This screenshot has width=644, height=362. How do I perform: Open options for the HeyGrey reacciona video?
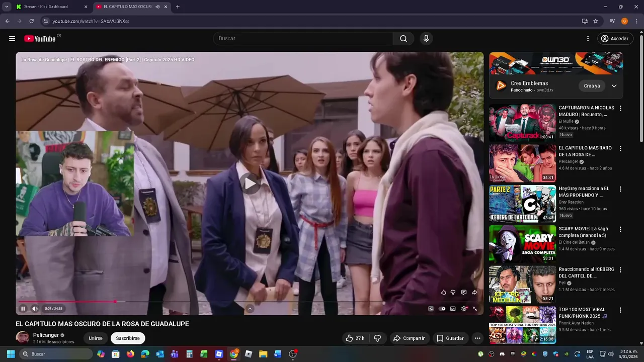[x=620, y=189]
